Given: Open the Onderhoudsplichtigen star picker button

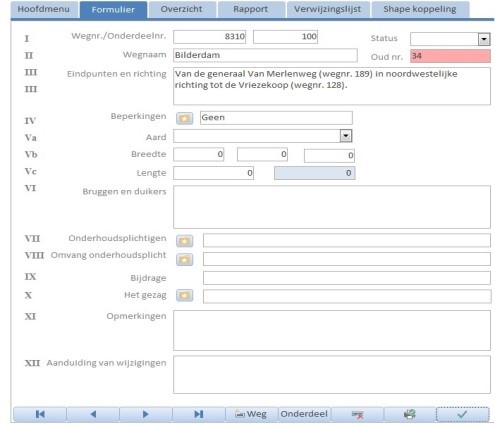Looking at the screenshot, I should (185, 241).
